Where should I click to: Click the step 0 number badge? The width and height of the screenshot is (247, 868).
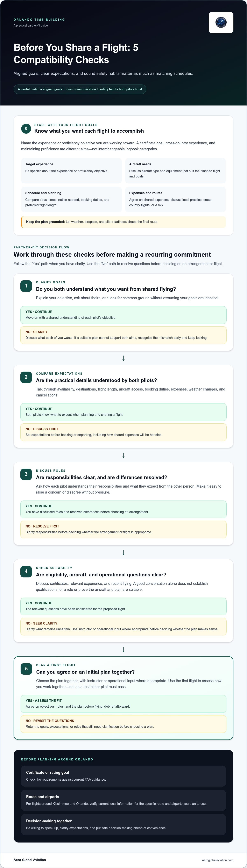[x=26, y=128]
